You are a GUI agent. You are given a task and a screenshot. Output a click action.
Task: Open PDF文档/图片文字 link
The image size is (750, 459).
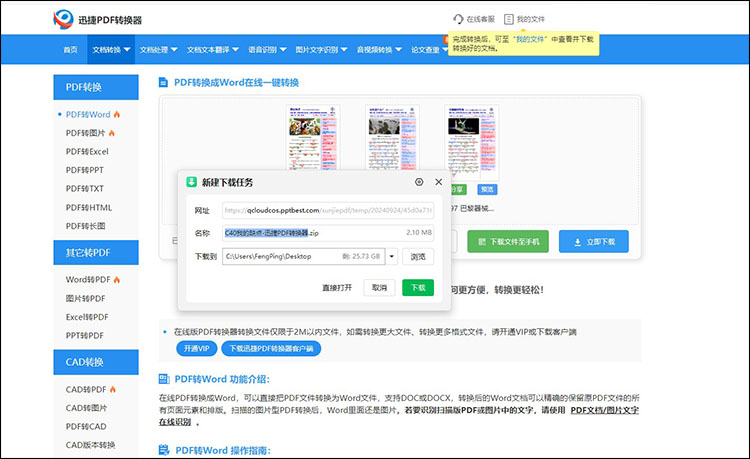(x=605, y=410)
